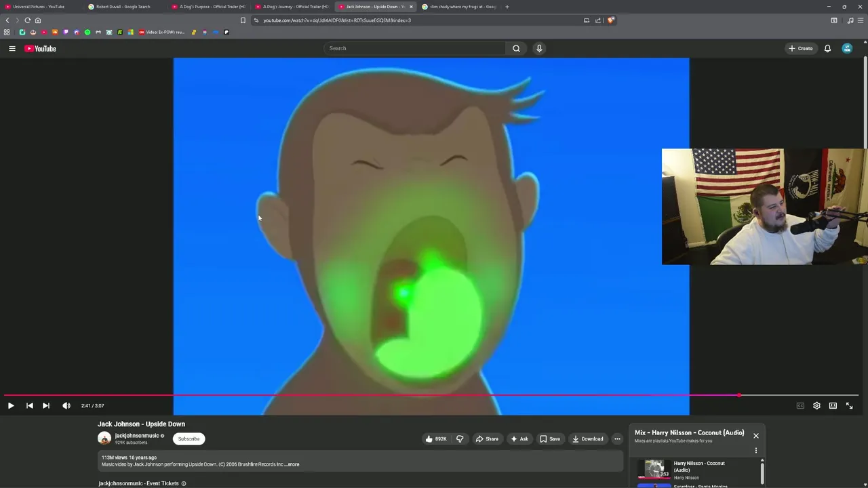Download the video
This screenshot has height=488, width=868.
pos(587,439)
